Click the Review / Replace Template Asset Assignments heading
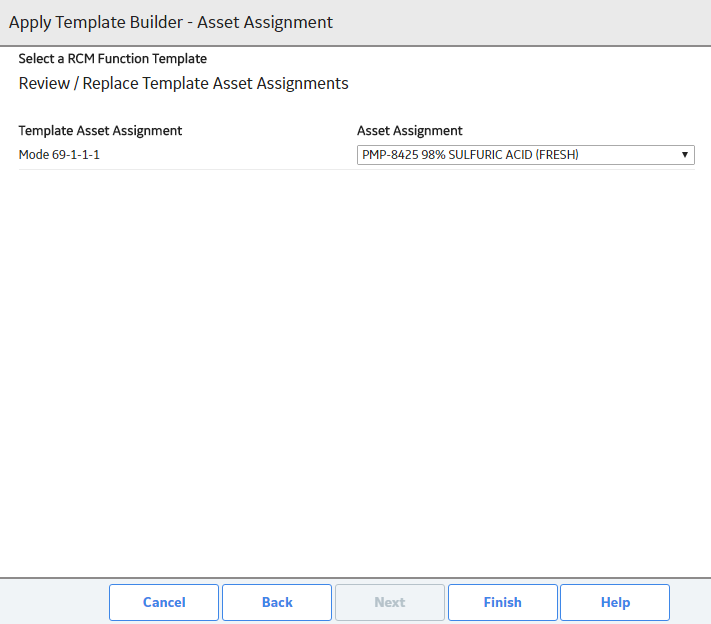711x624 pixels. [183, 83]
